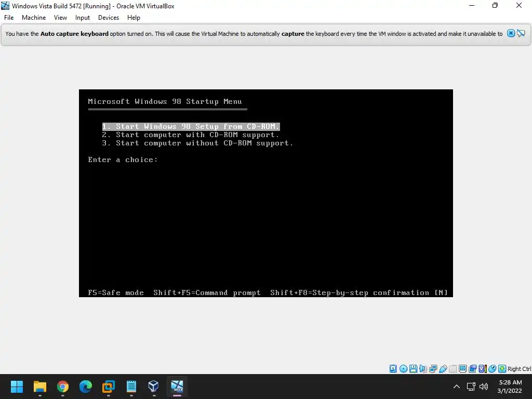The image size is (532, 399).
Task: Open the Windows Start menu
Action: click(x=17, y=387)
